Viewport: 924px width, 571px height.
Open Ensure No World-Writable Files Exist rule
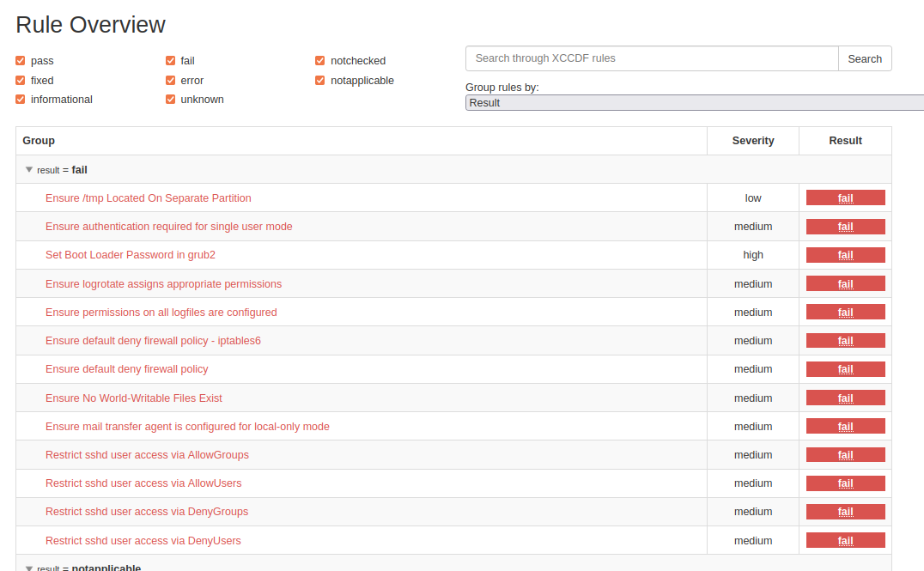pyautogui.click(x=134, y=398)
